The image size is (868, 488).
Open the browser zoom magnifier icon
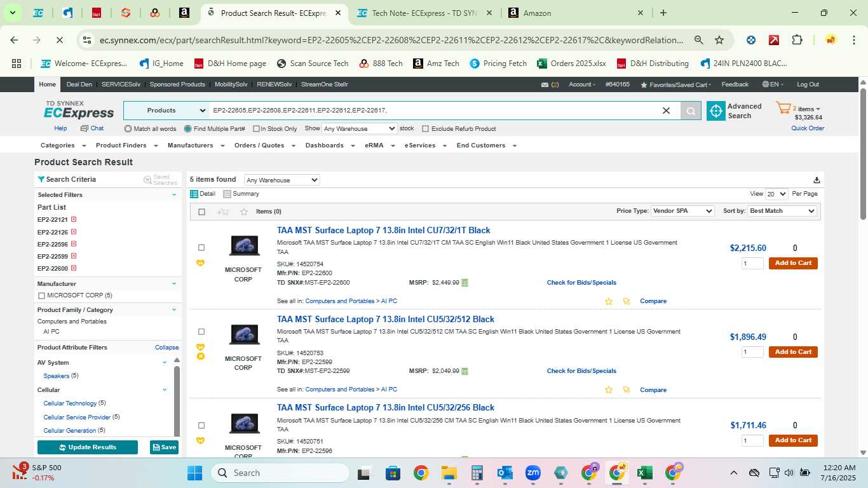click(698, 40)
